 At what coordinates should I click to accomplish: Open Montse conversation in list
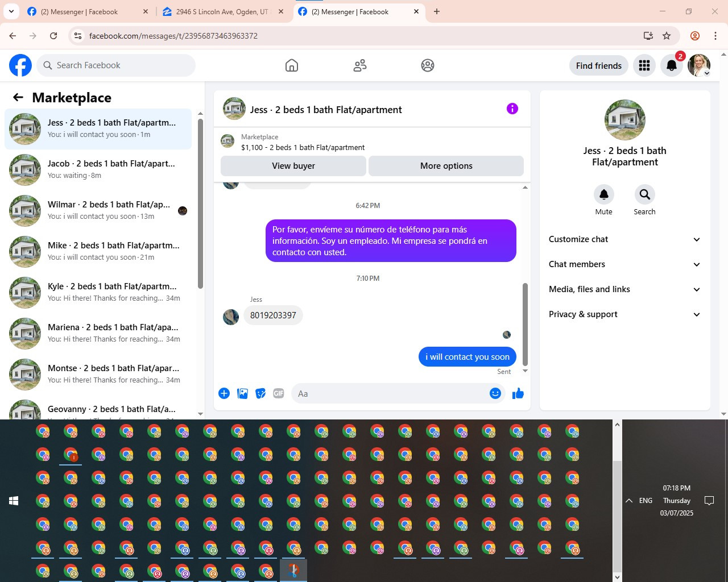tap(98, 375)
